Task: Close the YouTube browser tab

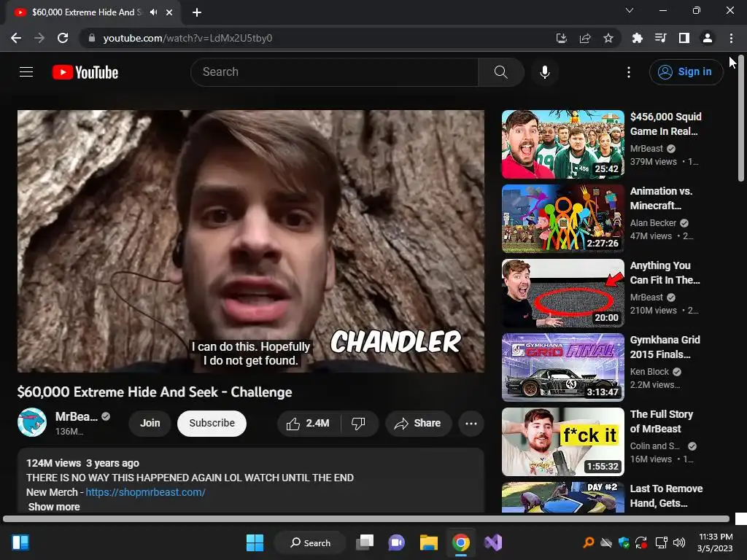Action: coord(169,13)
